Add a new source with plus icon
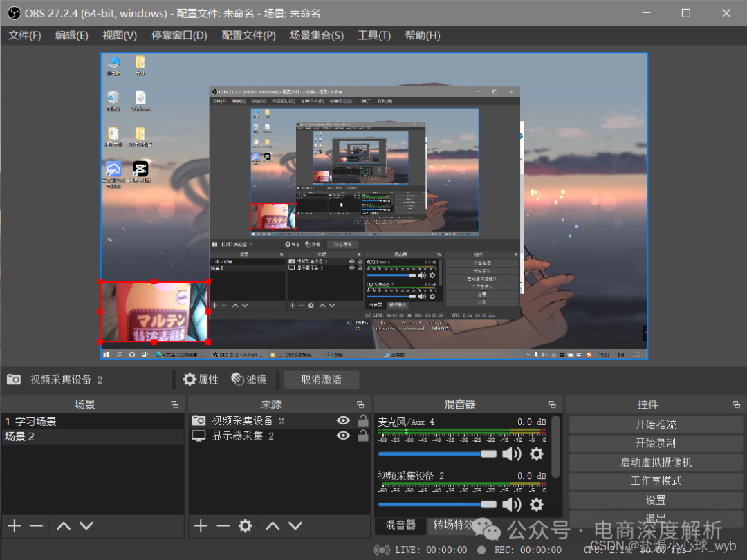The image size is (747, 560). point(201,526)
